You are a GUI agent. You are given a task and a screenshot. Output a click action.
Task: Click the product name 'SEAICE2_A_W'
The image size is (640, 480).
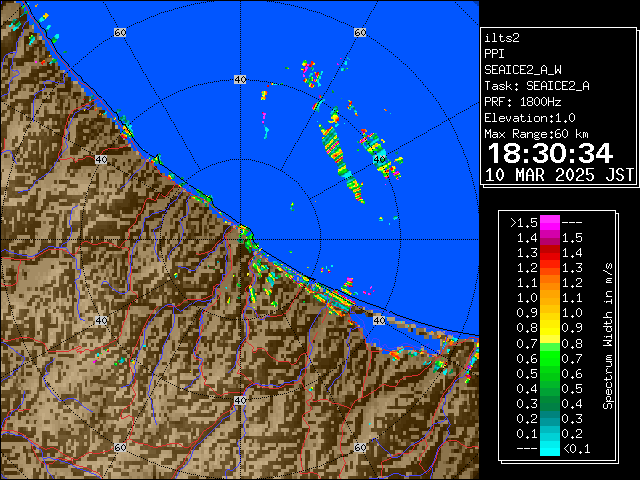(x=522, y=70)
